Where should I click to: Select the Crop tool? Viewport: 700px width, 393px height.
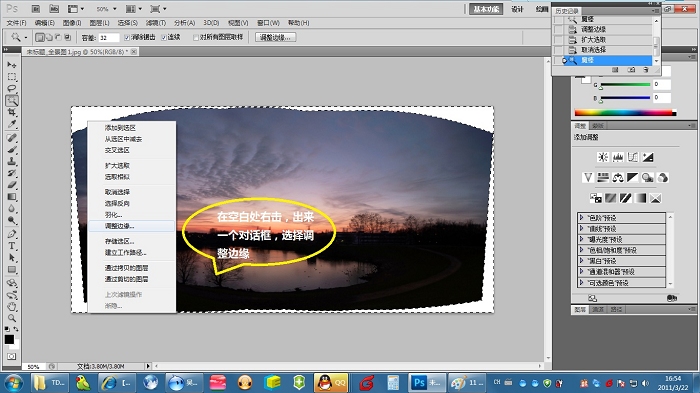click(x=12, y=113)
